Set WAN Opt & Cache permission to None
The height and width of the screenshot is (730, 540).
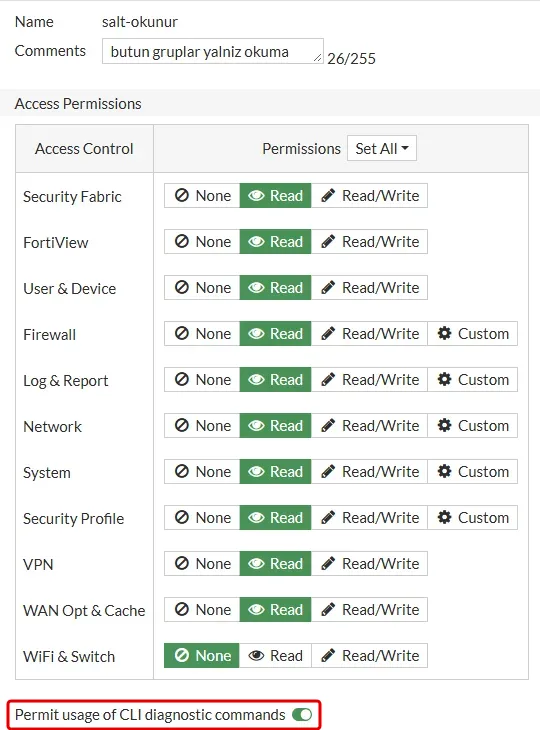[x=202, y=609]
